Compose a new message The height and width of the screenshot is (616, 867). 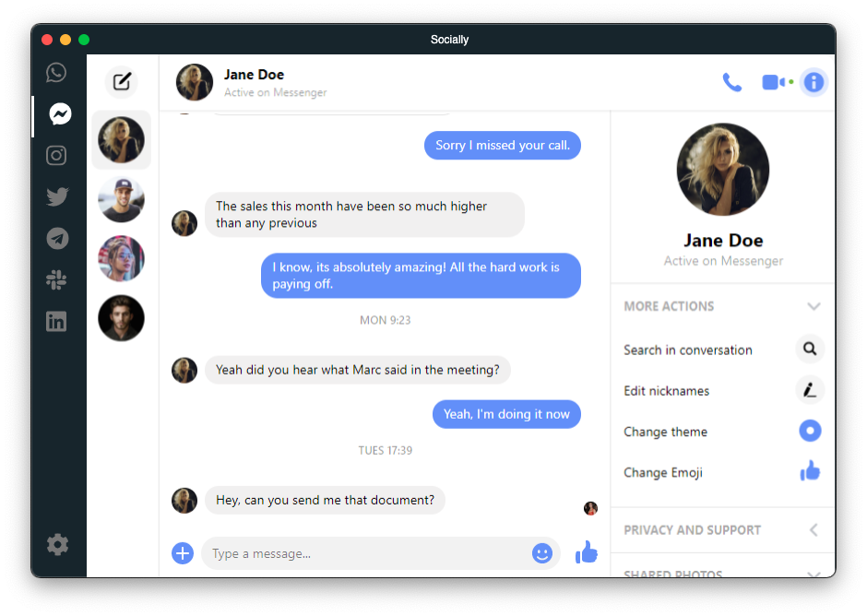(122, 82)
